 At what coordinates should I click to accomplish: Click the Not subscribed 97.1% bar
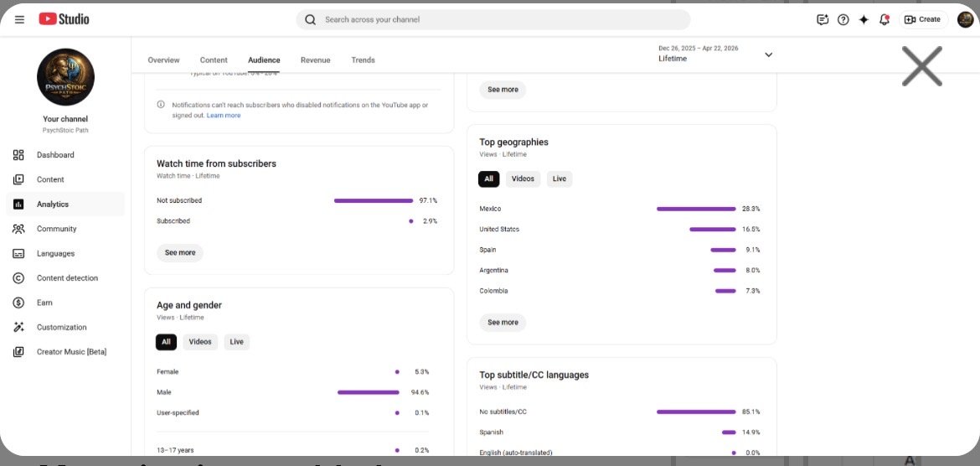(373, 201)
